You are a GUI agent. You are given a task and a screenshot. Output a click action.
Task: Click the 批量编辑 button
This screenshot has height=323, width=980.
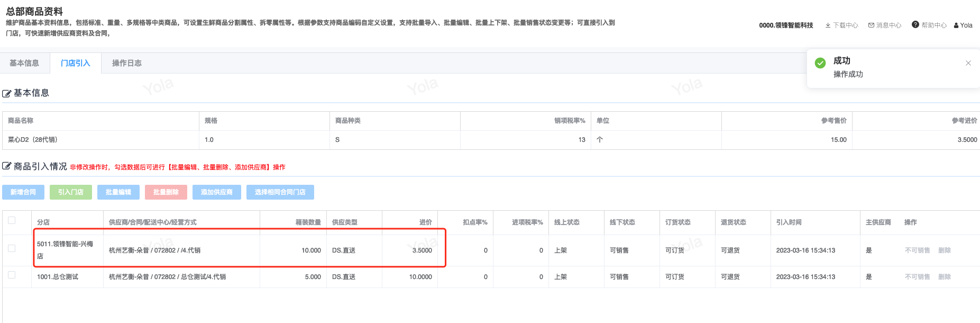coord(118,192)
